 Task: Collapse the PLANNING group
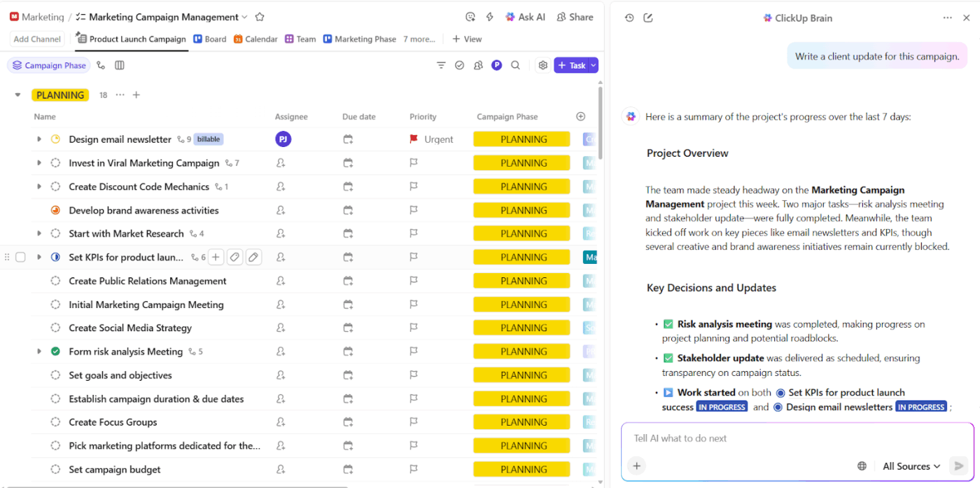tap(17, 95)
